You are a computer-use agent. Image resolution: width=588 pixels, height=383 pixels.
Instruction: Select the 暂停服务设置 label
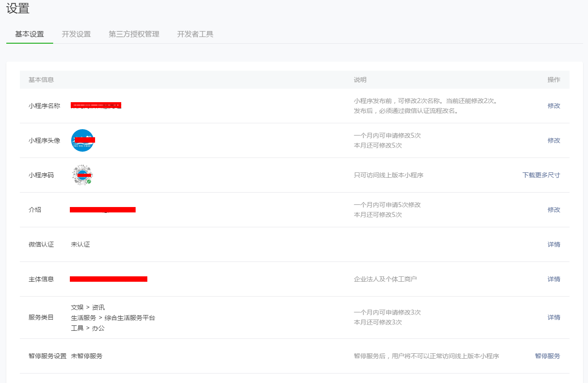[47, 356]
